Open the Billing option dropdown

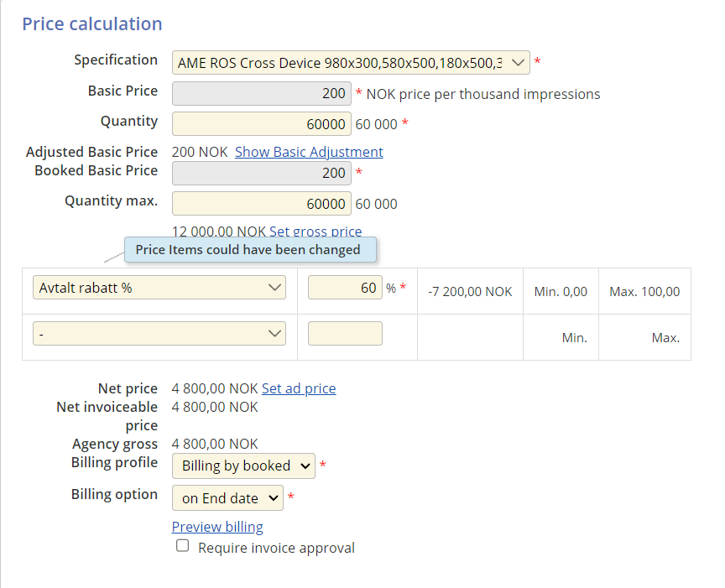click(227, 498)
